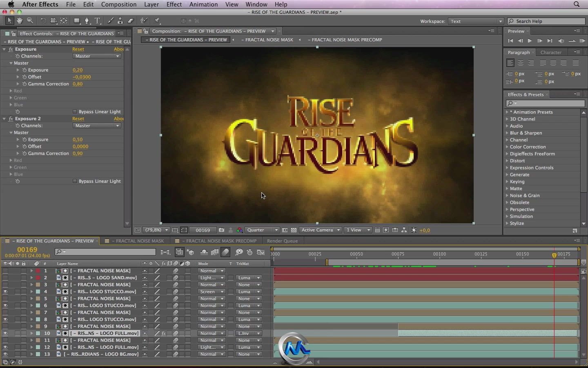Viewport: 588px width, 368px height.
Task: Click the Brainstorm icon in the timeline
Action: click(239, 252)
